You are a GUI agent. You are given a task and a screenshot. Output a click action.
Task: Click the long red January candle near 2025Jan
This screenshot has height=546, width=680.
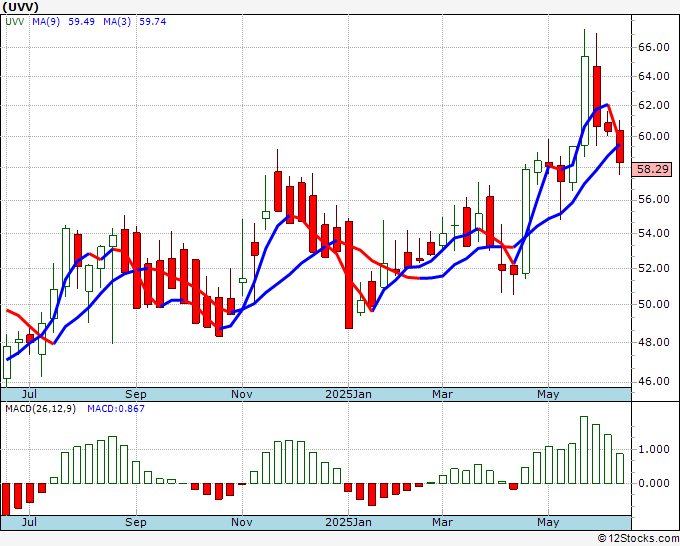(x=349, y=275)
